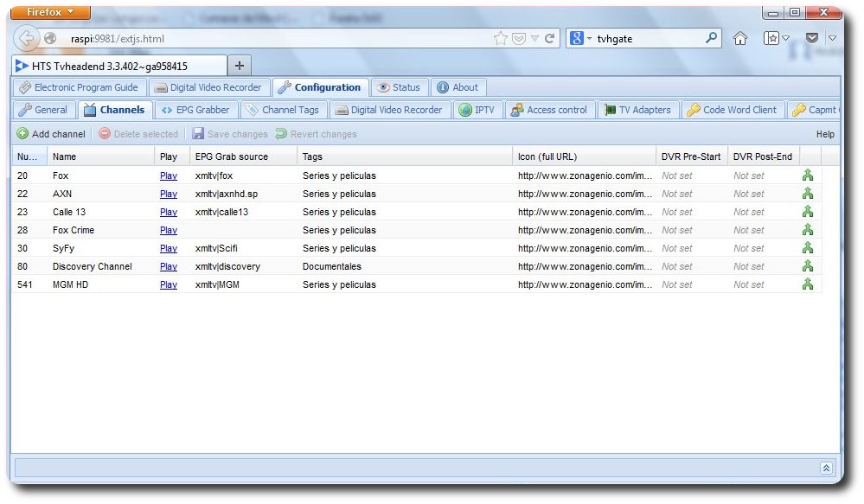Click the DVR Pre-Start 'Not set' cell for Fox
The width and height of the screenshot is (864, 504).
tap(692, 175)
